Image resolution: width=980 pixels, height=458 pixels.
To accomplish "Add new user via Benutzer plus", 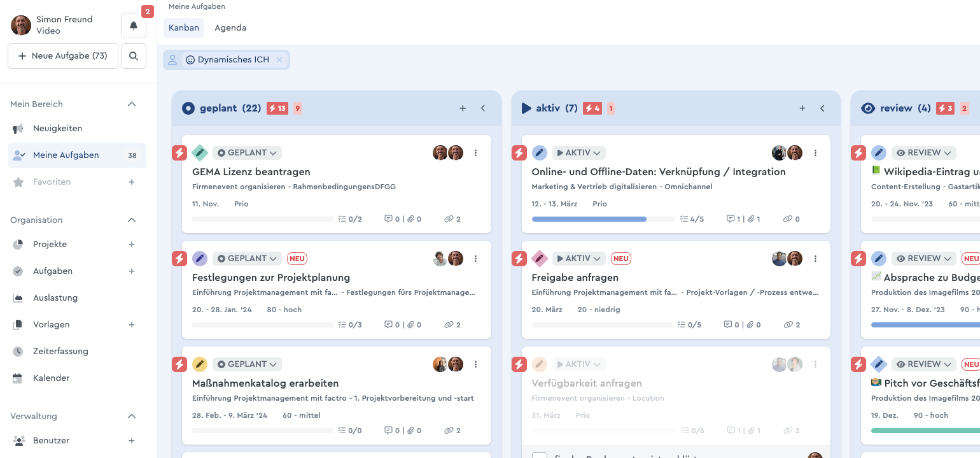I will click(x=132, y=441).
